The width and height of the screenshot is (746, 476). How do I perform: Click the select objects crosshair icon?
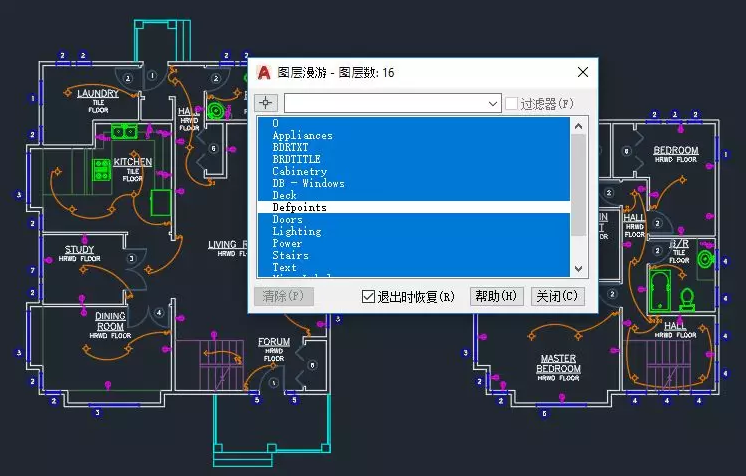[x=265, y=103]
